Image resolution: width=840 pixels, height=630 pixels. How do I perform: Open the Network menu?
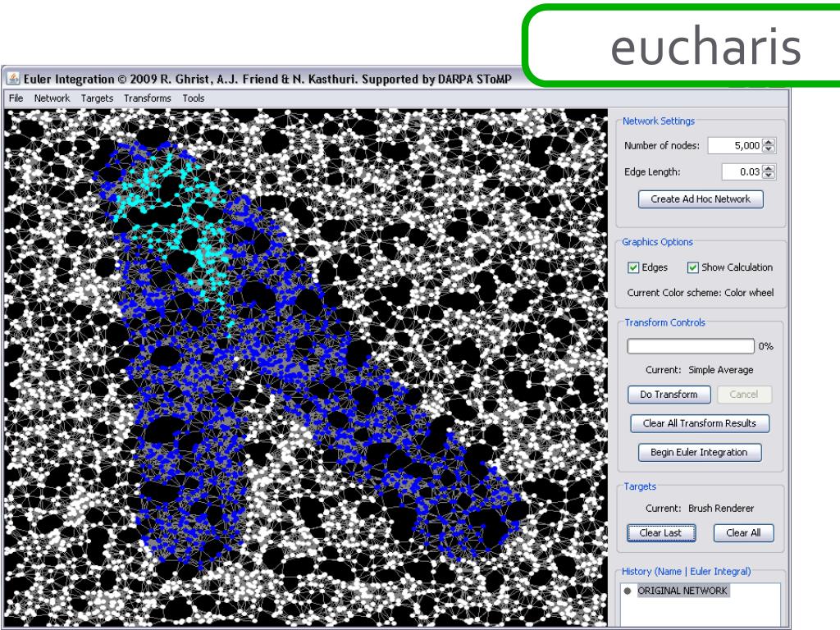coord(52,98)
